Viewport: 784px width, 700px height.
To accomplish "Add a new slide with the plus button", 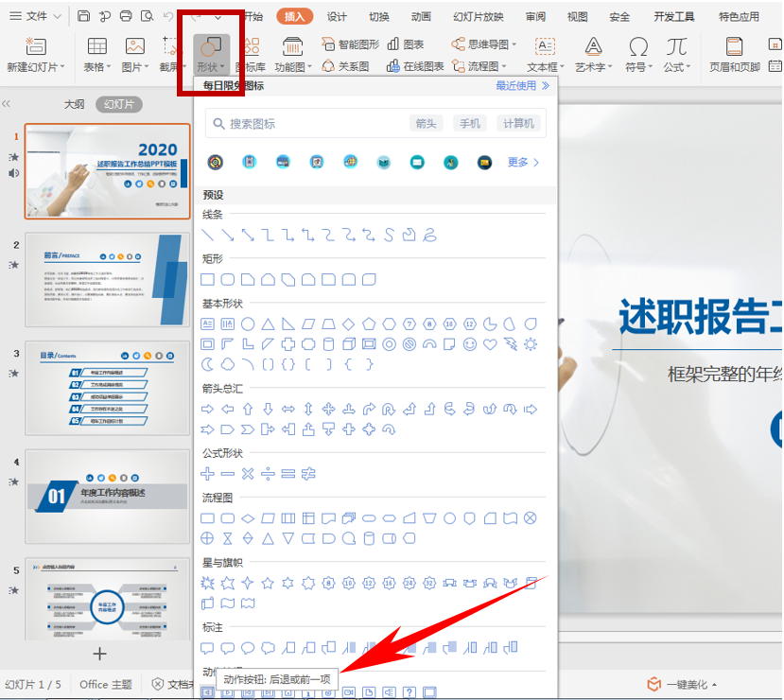I will pyautogui.click(x=99, y=654).
